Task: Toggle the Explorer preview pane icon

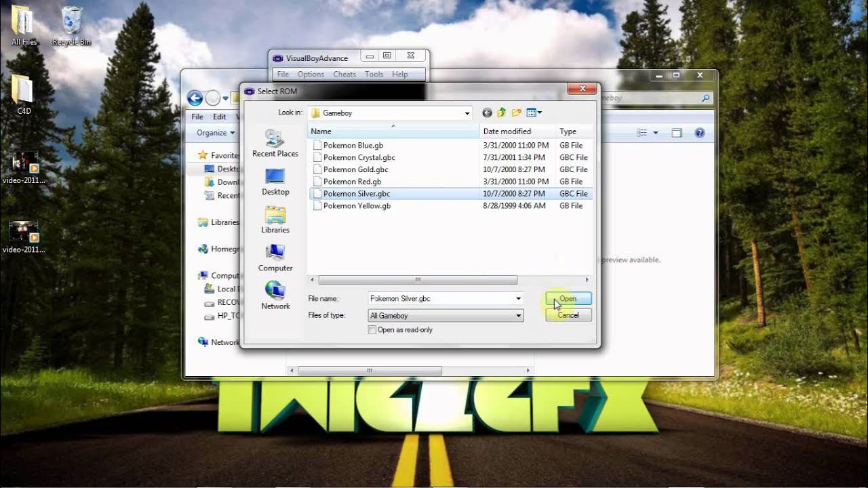Action: coord(676,133)
